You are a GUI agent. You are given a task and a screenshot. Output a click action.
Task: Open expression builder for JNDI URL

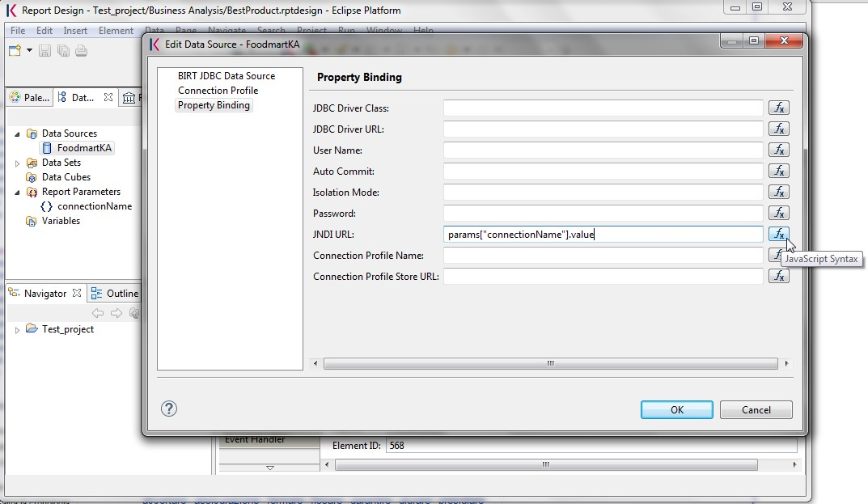point(779,235)
